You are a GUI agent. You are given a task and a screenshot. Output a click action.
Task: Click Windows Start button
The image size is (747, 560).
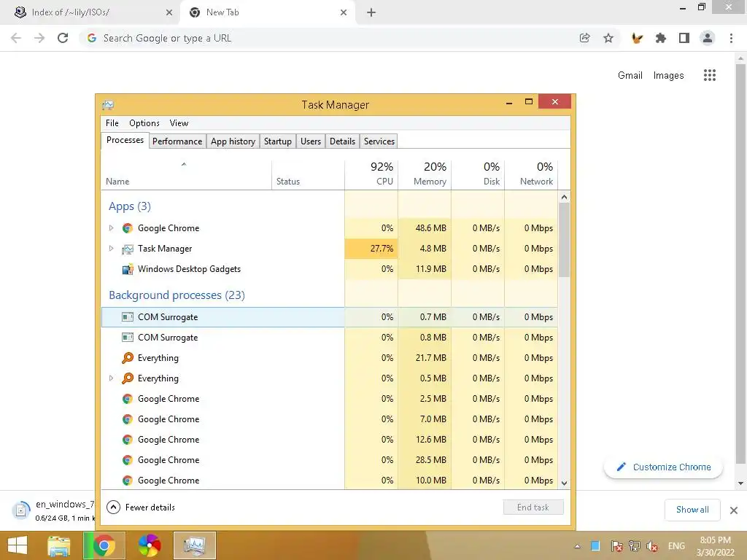[x=18, y=545]
